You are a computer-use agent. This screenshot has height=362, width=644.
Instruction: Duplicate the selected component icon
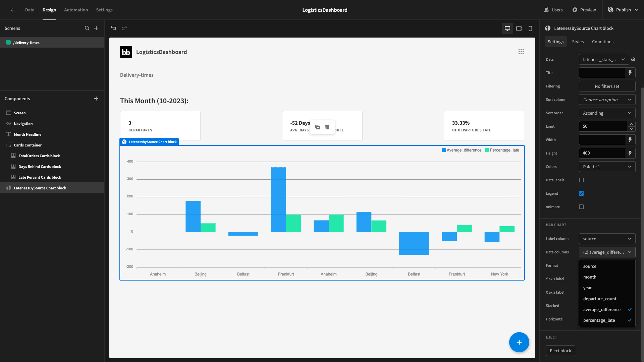click(317, 127)
